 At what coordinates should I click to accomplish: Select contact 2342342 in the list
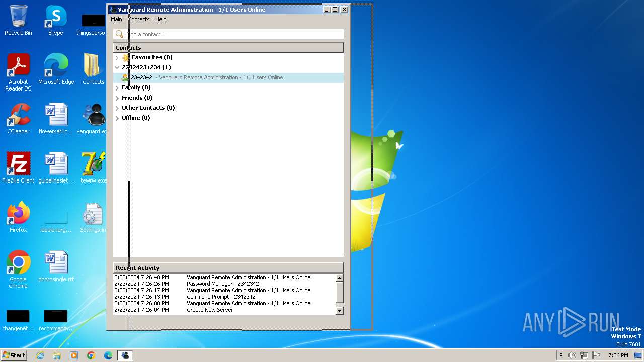pyautogui.click(x=228, y=77)
